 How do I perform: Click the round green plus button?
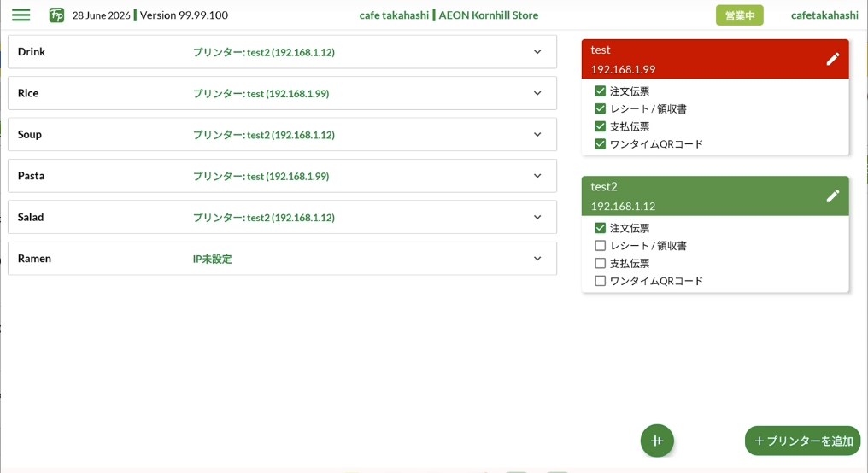point(657,441)
